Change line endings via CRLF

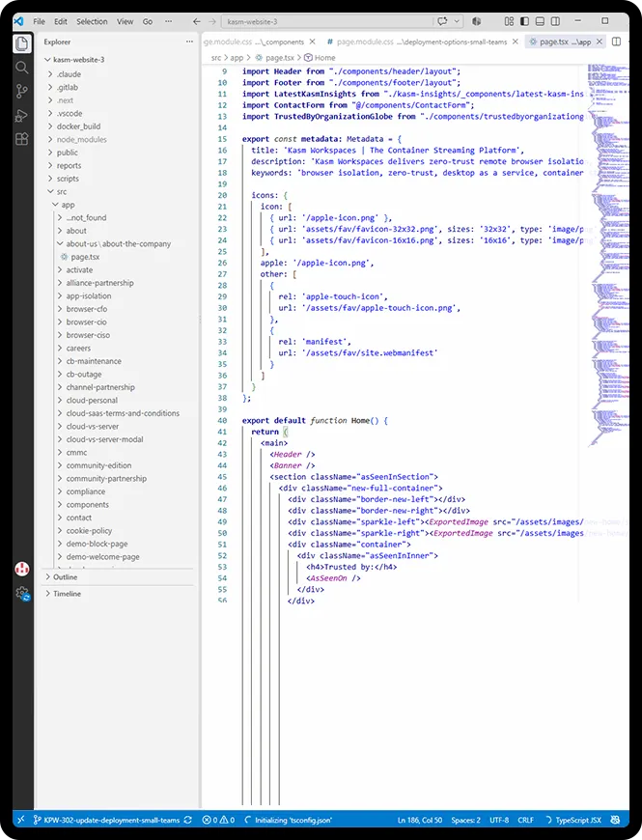[x=525, y=820]
